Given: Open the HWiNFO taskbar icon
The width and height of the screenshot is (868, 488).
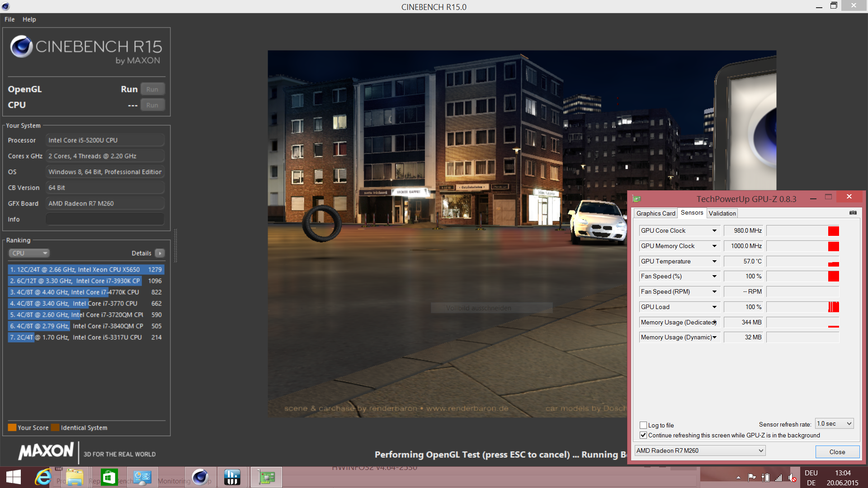Looking at the screenshot, I should (x=232, y=477).
